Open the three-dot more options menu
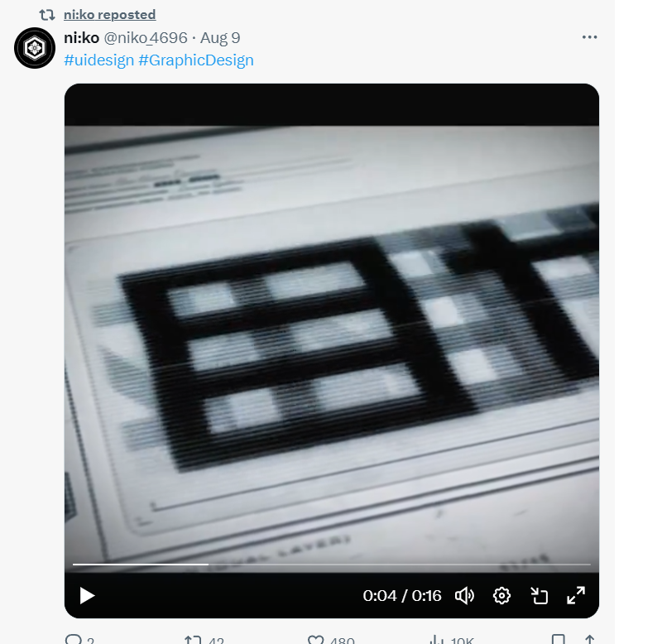 point(589,37)
